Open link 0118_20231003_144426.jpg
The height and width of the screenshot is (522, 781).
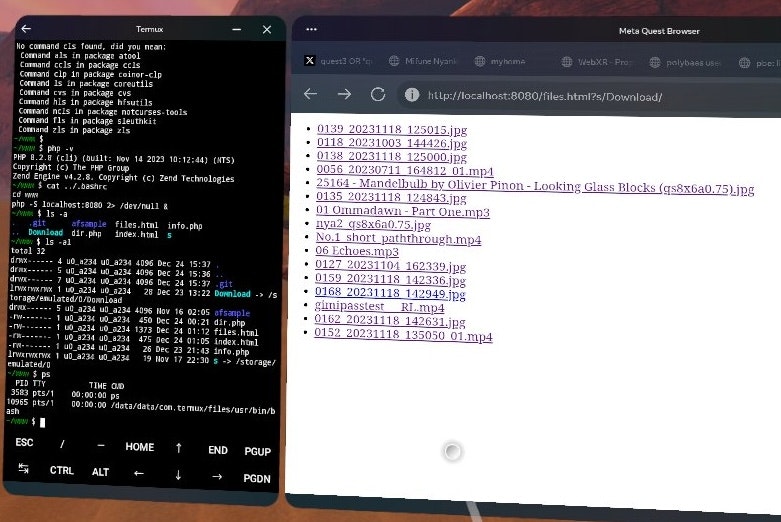pos(392,143)
